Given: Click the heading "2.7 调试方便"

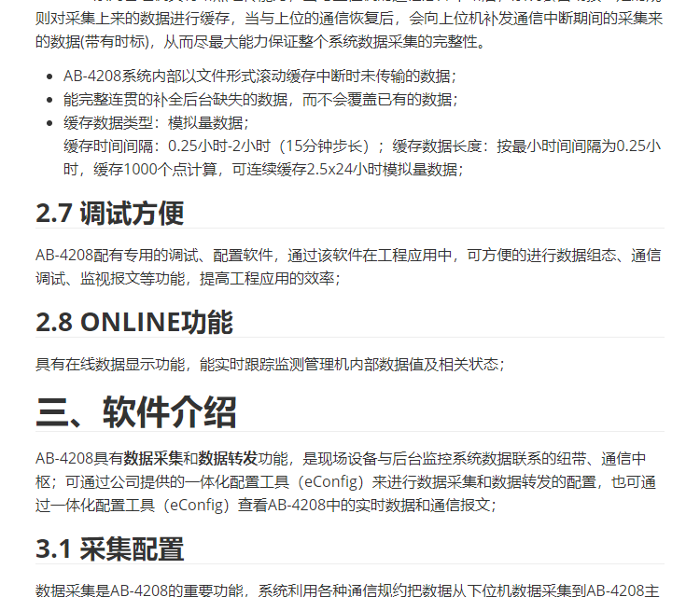Looking at the screenshot, I should coord(110,214).
